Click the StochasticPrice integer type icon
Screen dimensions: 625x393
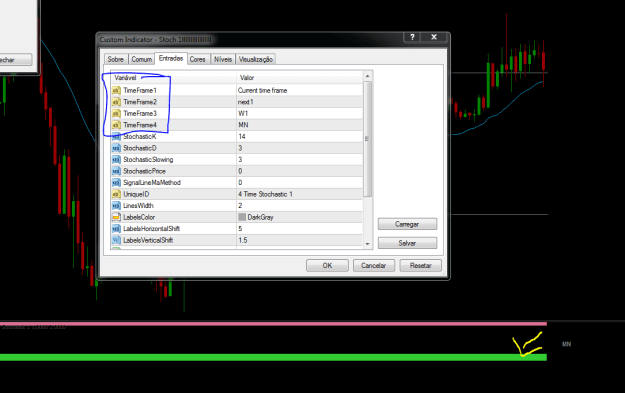click(116, 171)
